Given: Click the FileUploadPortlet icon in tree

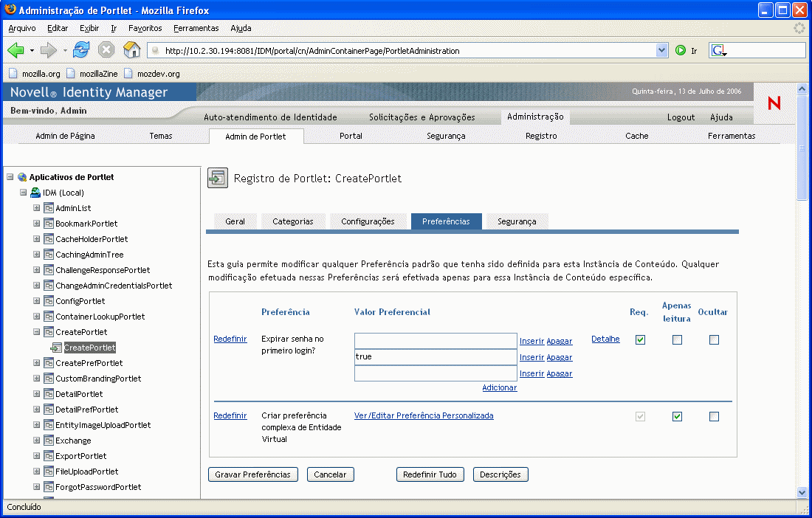Looking at the screenshot, I should [49, 472].
